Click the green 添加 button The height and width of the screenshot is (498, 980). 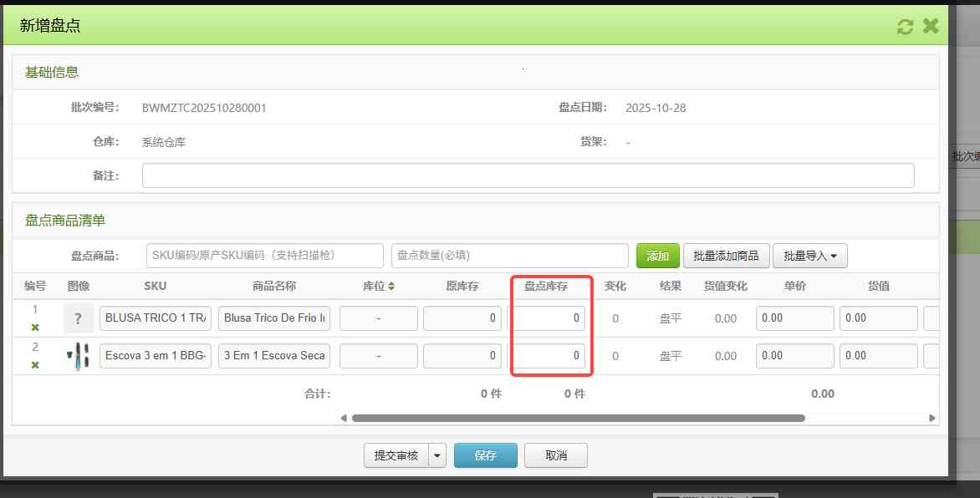coord(657,256)
